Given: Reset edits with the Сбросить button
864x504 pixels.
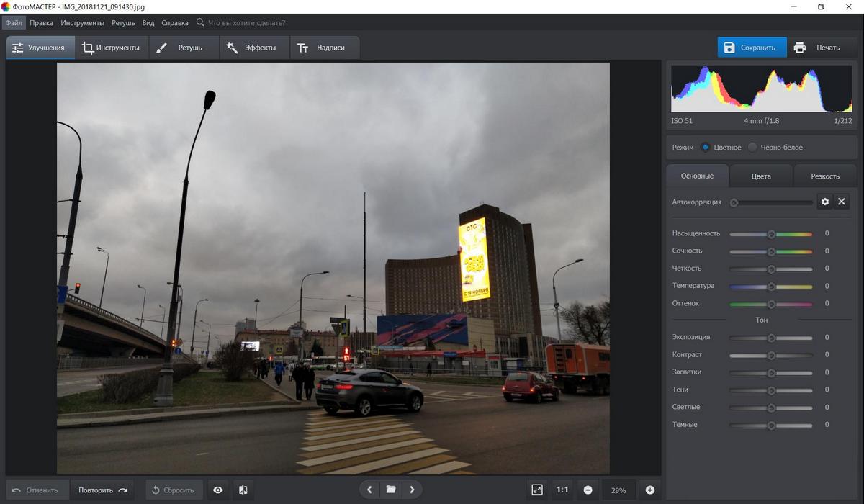Looking at the screenshot, I should pyautogui.click(x=173, y=490).
